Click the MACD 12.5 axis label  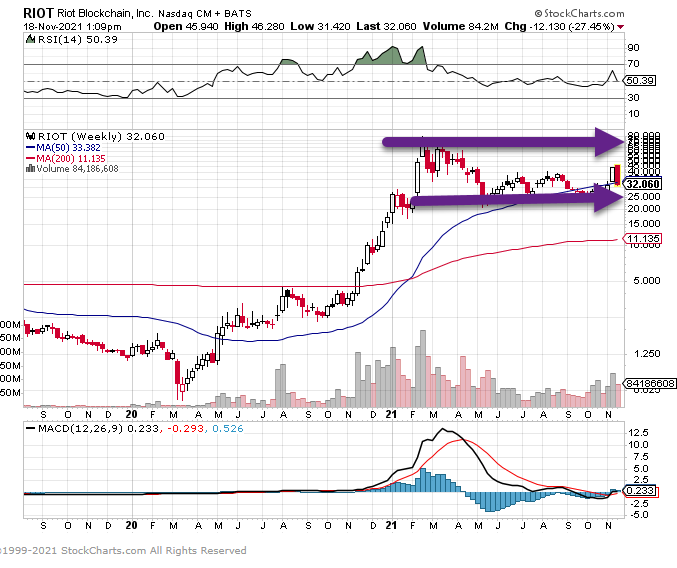pyautogui.click(x=639, y=433)
